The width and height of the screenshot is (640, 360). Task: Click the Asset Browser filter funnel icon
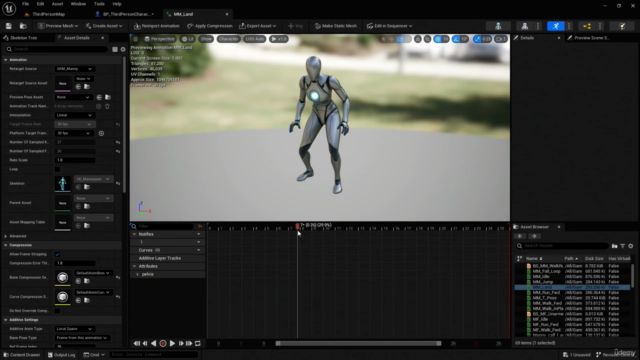click(x=623, y=246)
